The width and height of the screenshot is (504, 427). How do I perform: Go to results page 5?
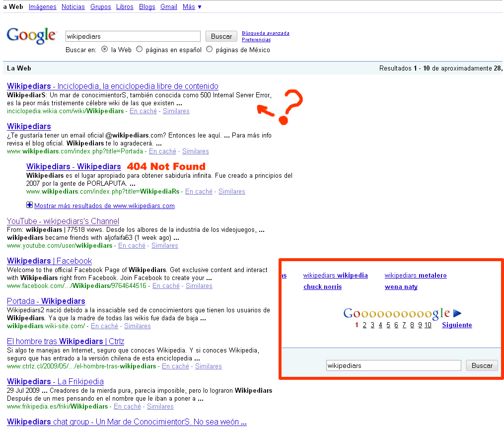[388, 325]
